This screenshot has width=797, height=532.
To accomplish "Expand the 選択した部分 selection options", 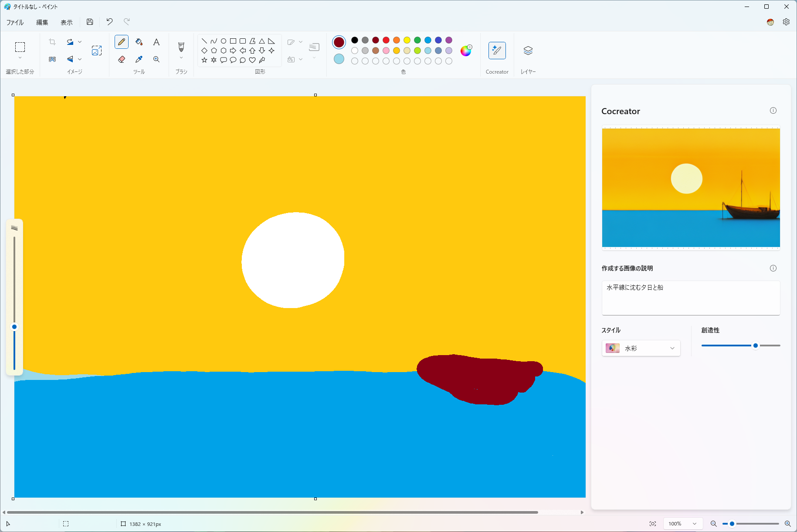I will tap(20, 57).
